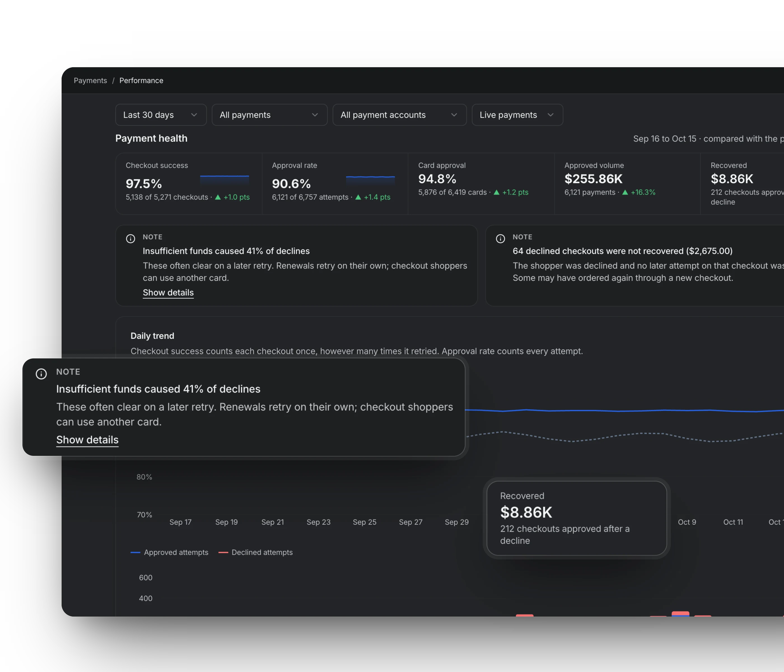Click the info icon beside Insufficient funds dashboard note
Screen dimensions: 784x672
click(x=130, y=239)
